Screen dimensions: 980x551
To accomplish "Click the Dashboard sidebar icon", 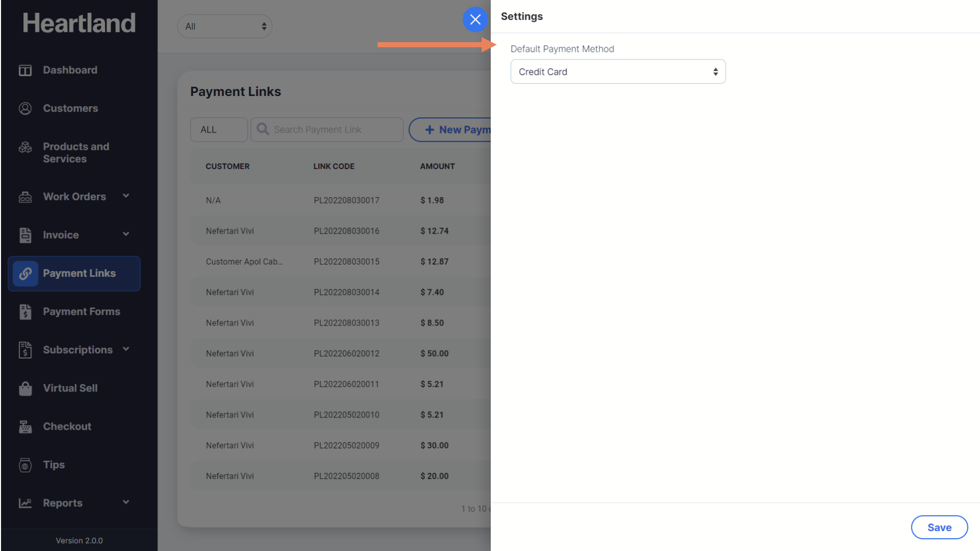I will coord(25,70).
